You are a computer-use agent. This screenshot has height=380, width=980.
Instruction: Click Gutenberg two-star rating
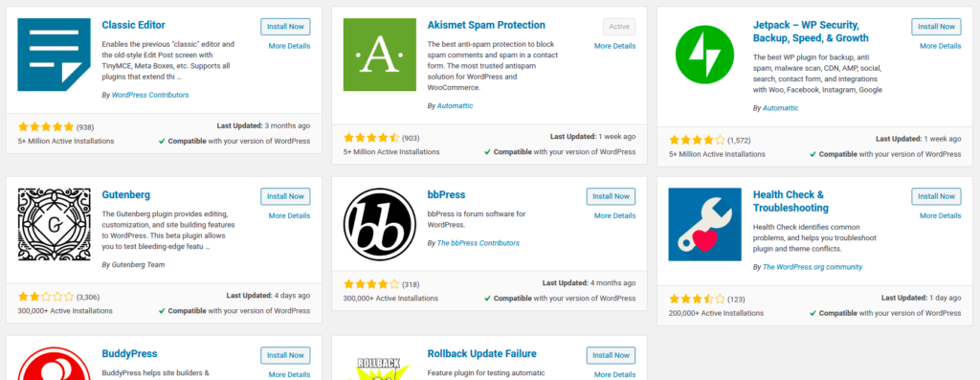(x=46, y=297)
